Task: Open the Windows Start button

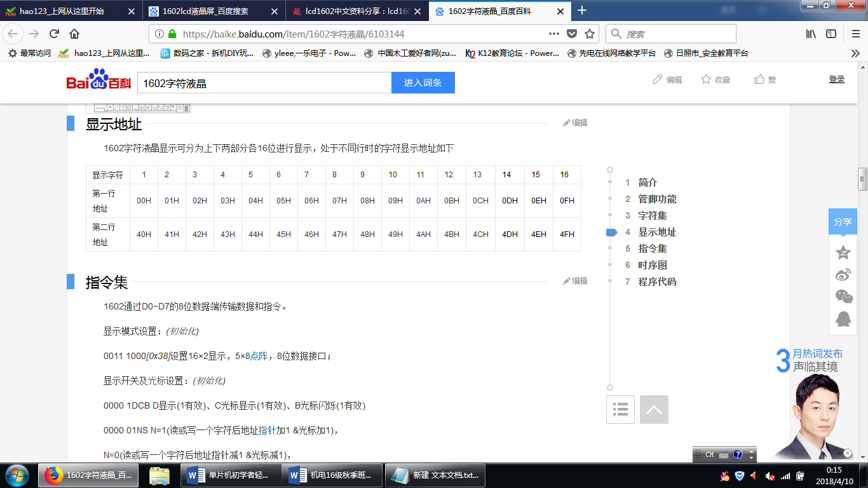Action: tap(17, 475)
